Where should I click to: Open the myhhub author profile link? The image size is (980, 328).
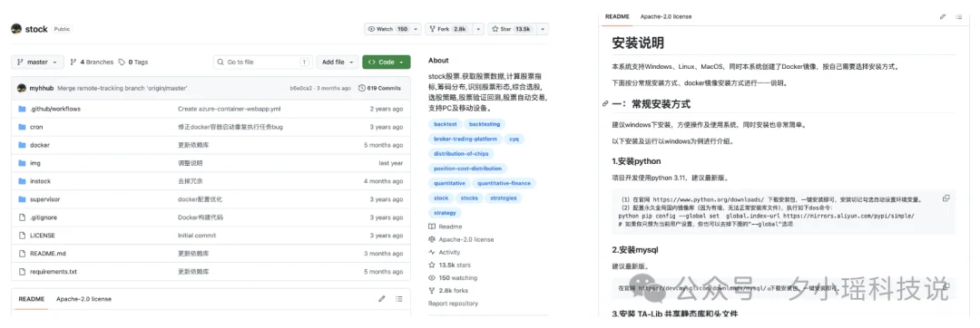[42, 89]
